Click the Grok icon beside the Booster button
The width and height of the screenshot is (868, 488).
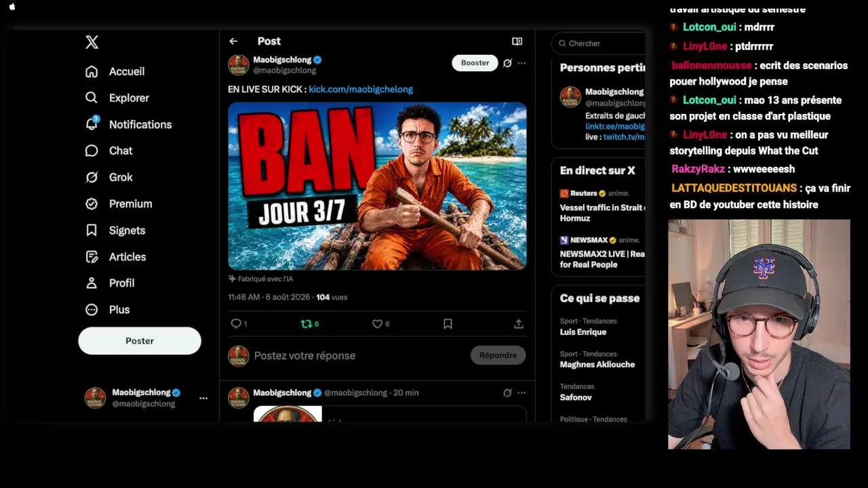pyautogui.click(x=507, y=63)
